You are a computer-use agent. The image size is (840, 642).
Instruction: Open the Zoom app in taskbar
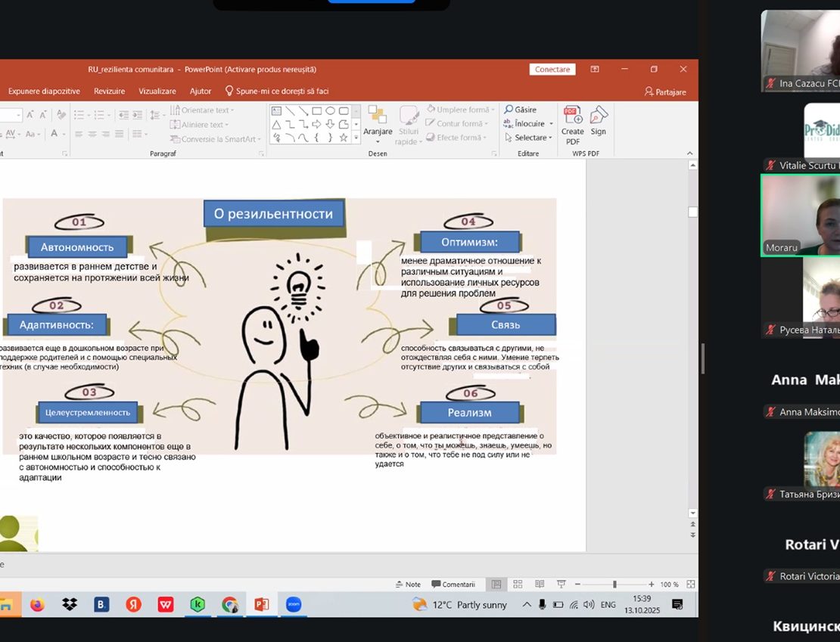pyautogui.click(x=293, y=605)
